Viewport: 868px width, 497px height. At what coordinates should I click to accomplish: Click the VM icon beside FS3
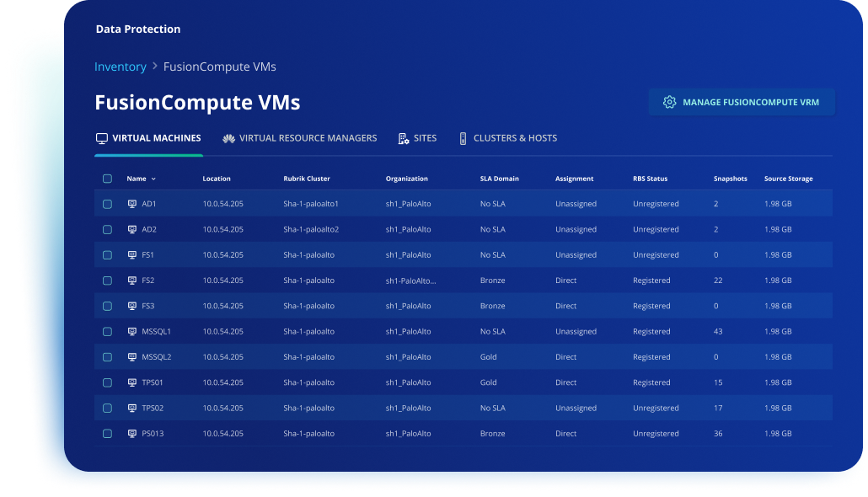pyautogui.click(x=131, y=306)
